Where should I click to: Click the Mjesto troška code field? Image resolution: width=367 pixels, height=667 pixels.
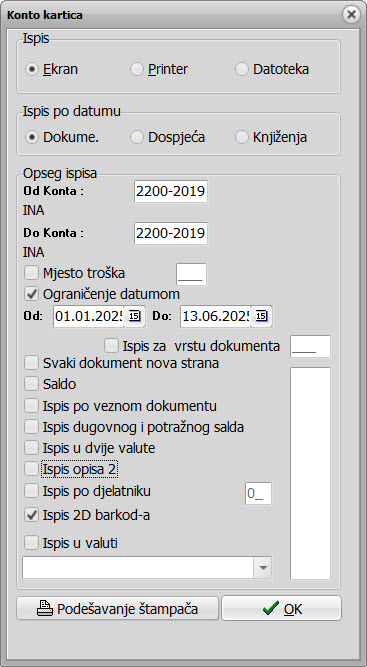tap(191, 274)
